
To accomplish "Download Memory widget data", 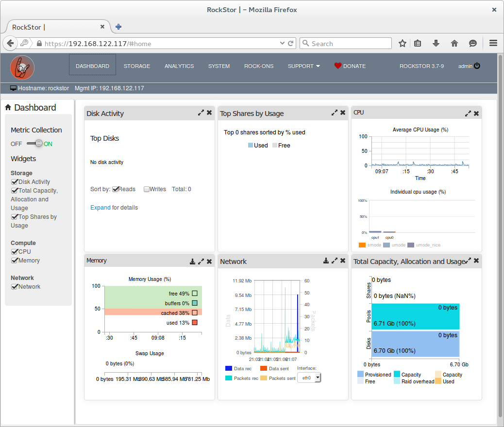I will coord(192,262).
